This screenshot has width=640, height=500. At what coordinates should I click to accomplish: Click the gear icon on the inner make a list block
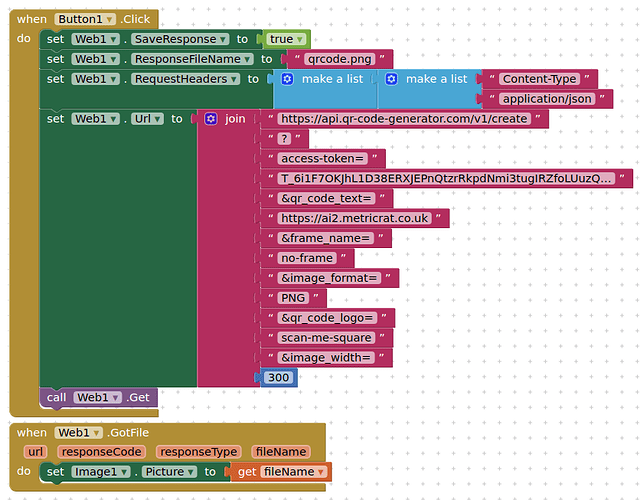click(392, 79)
